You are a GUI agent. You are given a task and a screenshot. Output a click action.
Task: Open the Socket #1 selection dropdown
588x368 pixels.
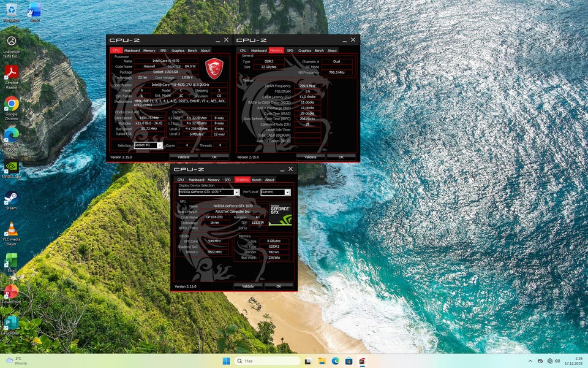148,145
